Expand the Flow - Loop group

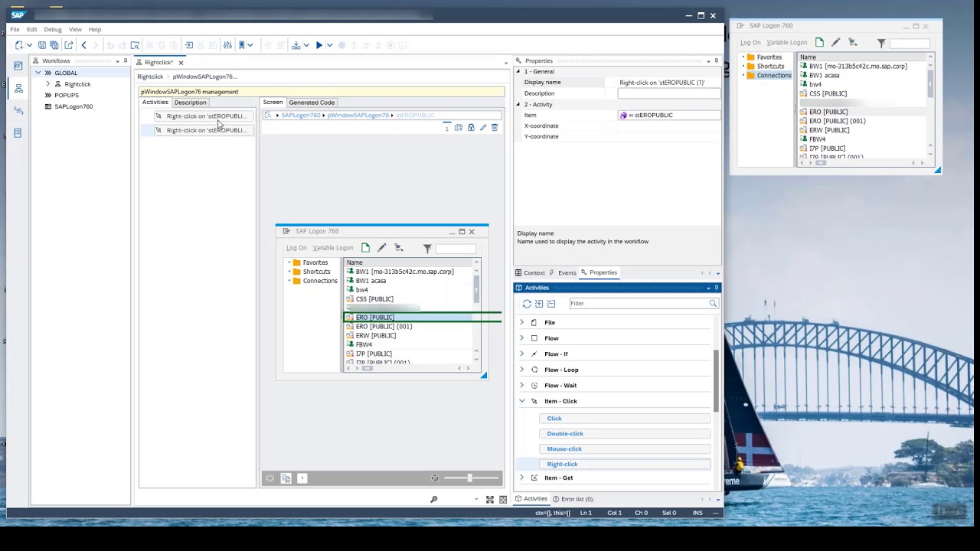[522, 370]
